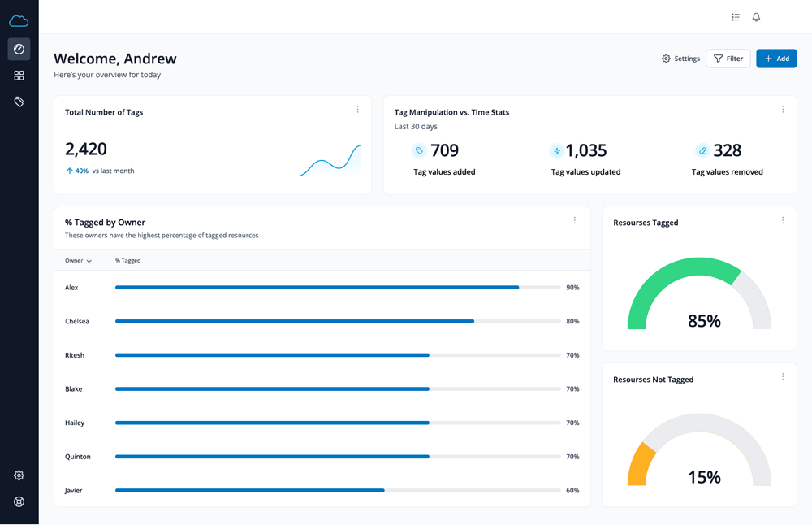Click the cloud logo at top of sidebar
Viewport: 812px width, 525px height.
coord(19,20)
